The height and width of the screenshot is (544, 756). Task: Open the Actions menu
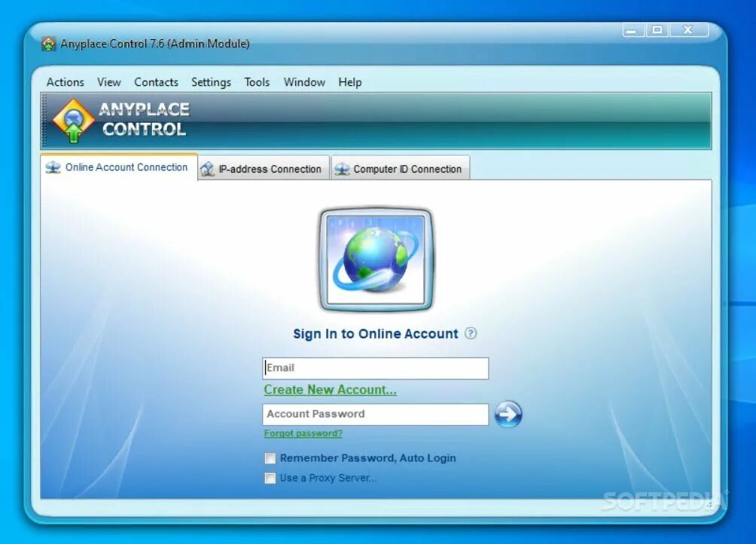pos(65,82)
